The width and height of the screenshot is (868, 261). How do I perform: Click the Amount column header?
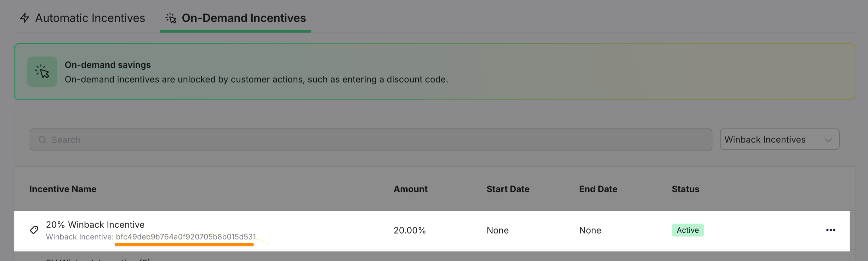coord(410,189)
